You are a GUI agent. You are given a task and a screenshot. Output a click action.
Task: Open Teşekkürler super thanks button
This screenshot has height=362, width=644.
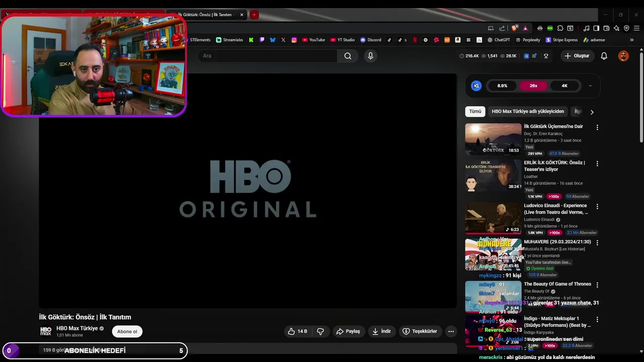pos(420,331)
